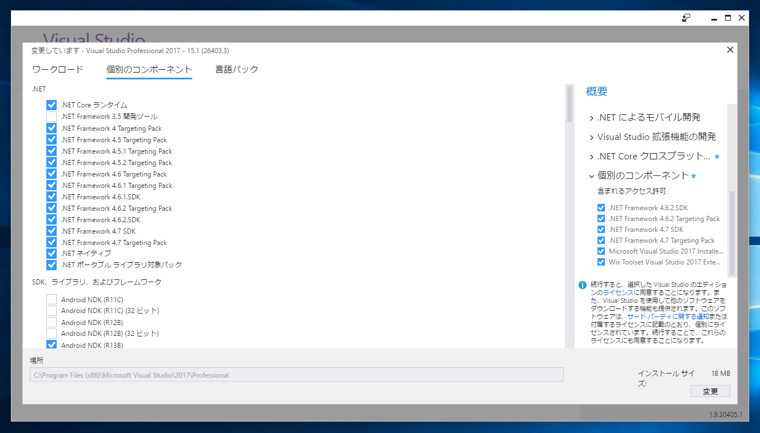Toggle .NET Framework 4.6 Targeting Pack
This screenshot has height=433, width=760.
[x=51, y=174]
